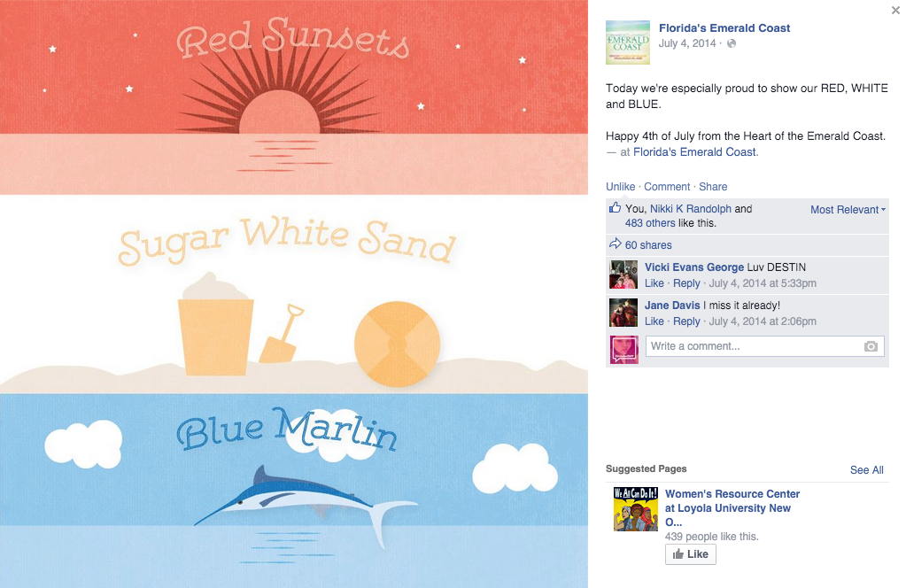Click the shares arrow icon
The height and width of the screenshot is (588, 906).
click(x=615, y=244)
